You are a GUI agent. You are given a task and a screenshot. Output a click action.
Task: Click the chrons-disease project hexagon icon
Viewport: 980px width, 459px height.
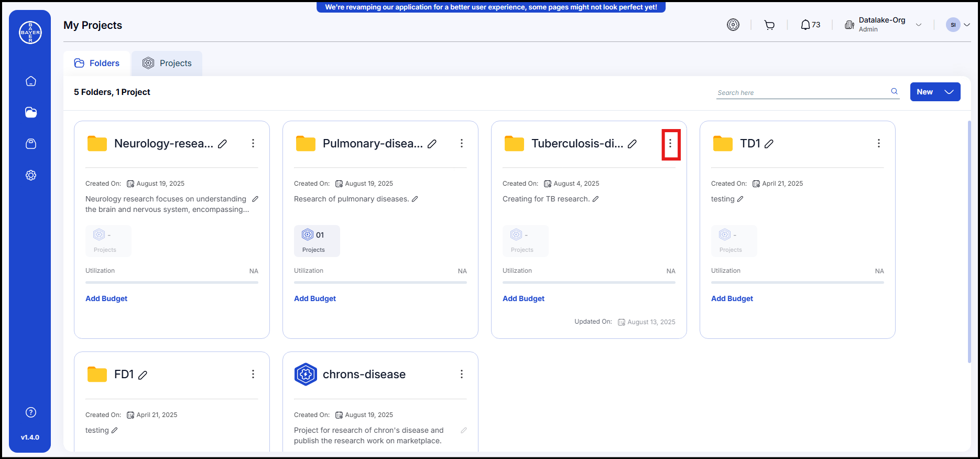pos(306,375)
